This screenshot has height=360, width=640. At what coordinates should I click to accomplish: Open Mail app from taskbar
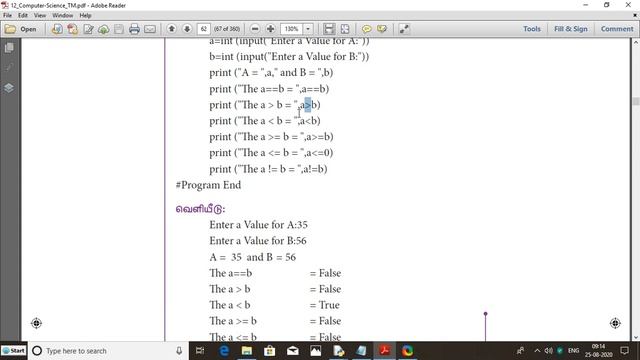point(292,351)
